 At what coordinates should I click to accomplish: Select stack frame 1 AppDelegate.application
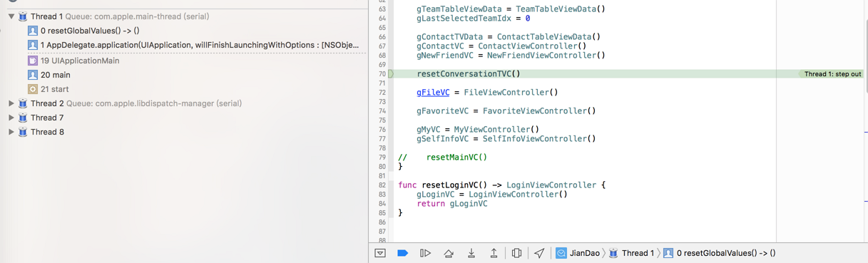coord(183,45)
